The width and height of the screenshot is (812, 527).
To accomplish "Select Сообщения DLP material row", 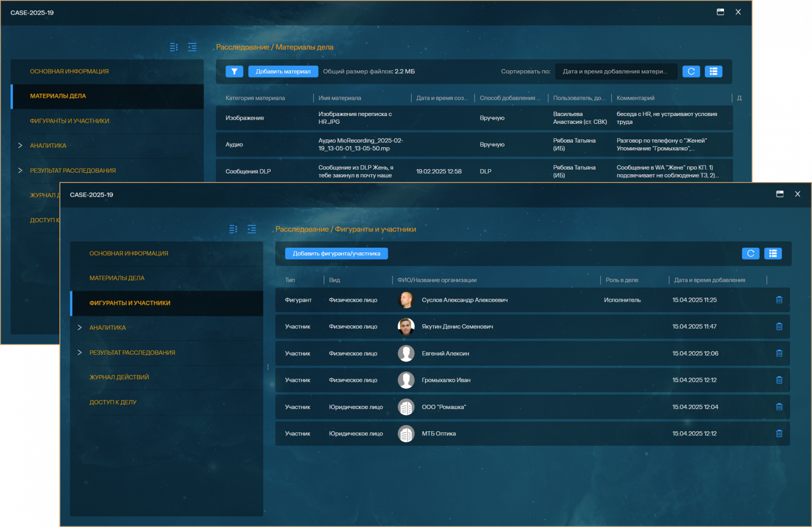I will point(474,171).
